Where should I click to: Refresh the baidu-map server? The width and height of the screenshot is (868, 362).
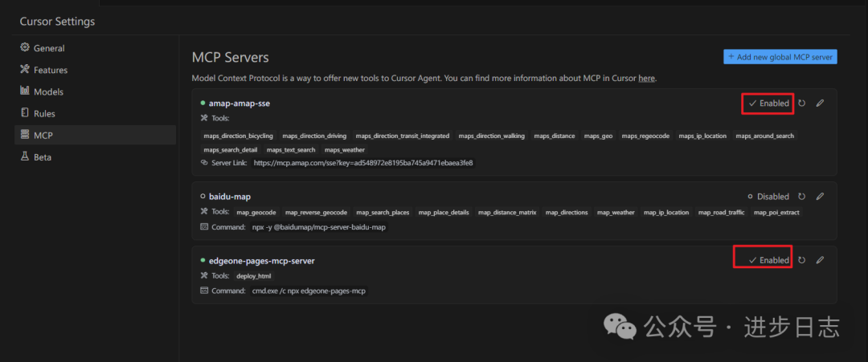click(801, 196)
